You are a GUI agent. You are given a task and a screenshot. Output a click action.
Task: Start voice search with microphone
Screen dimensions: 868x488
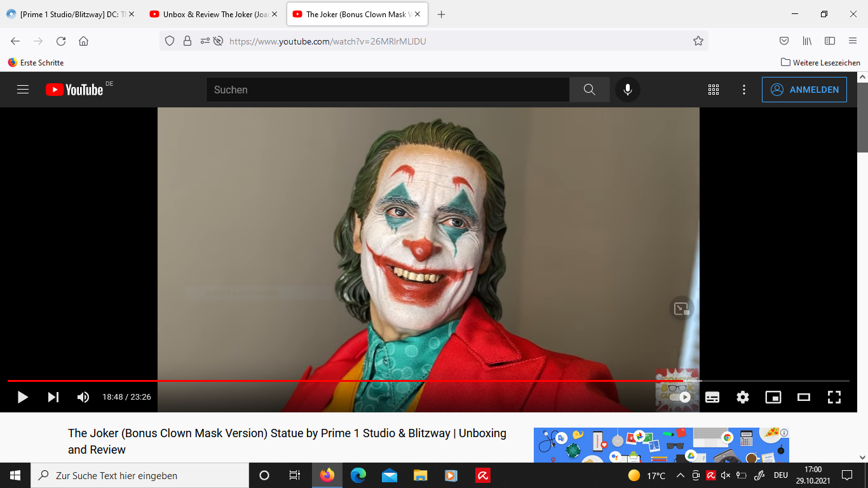(x=628, y=90)
